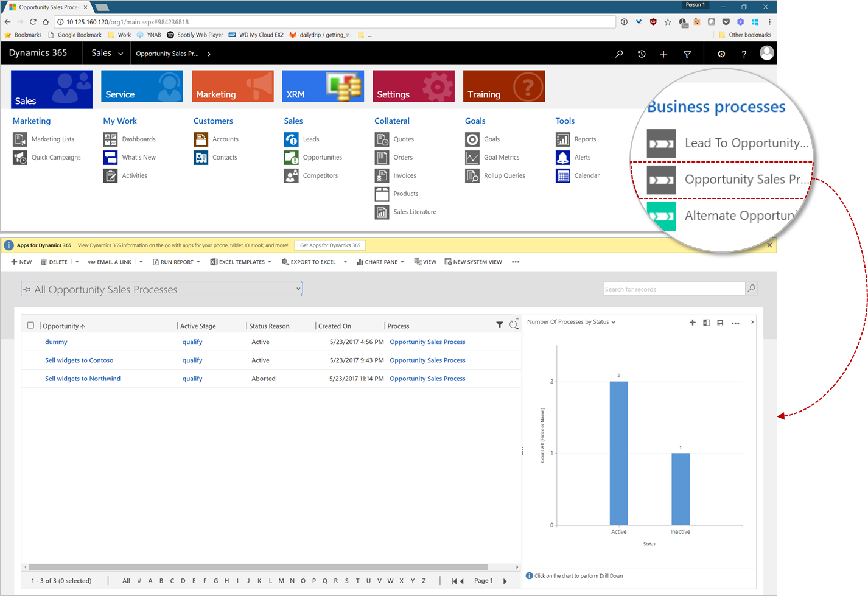Open Advanced Find with the funnel icon
868x596 pixels.
[x=687, y=54]
